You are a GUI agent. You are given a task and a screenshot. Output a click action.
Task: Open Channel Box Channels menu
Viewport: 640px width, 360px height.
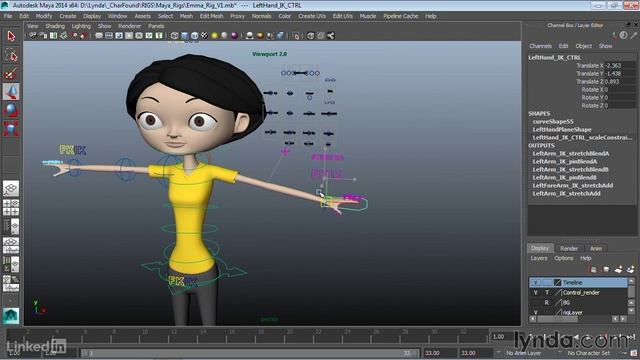[x=540, y=46]
